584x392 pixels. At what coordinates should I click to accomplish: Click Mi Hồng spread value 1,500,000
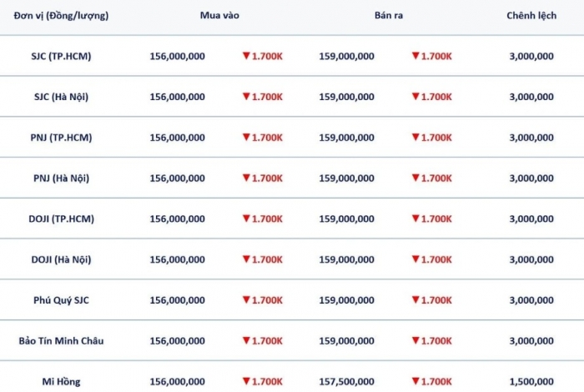point(531,382)
